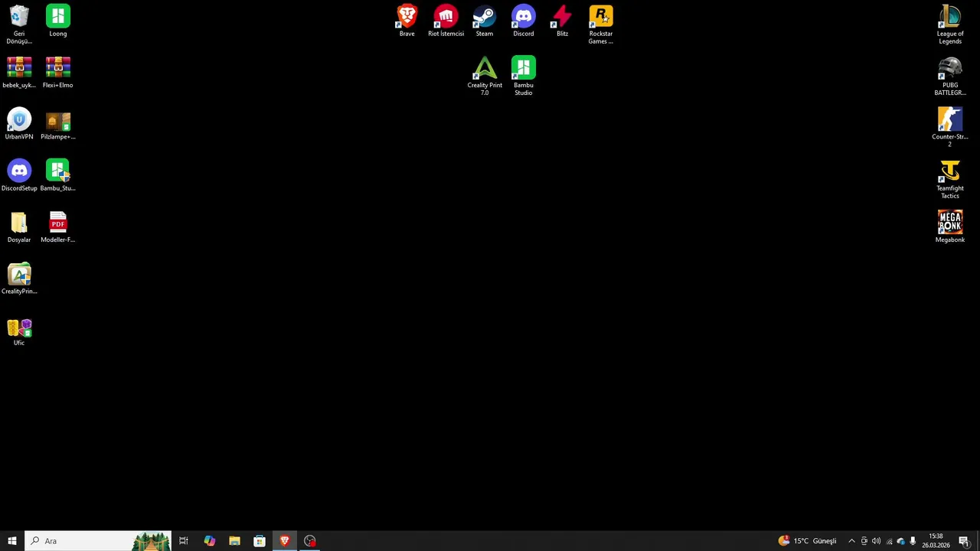Open network Wi-Fi settings tray icon

pos(888,541)
